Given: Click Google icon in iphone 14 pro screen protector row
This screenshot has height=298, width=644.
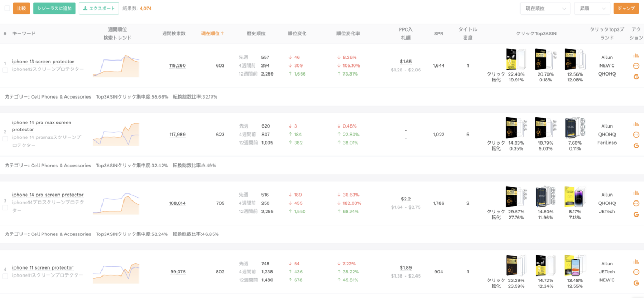Looking at the screenshot, I should pyautogui.click(x=636, y=214).
